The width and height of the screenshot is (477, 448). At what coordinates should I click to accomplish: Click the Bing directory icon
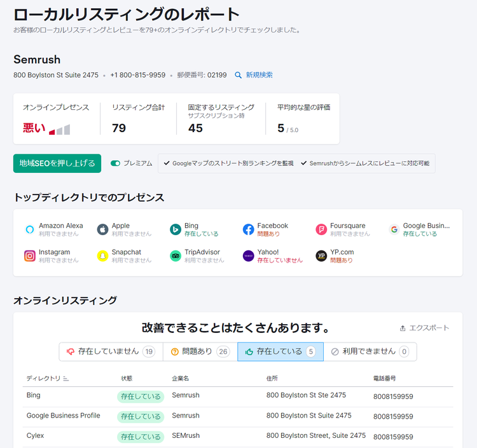coord(176,229)
